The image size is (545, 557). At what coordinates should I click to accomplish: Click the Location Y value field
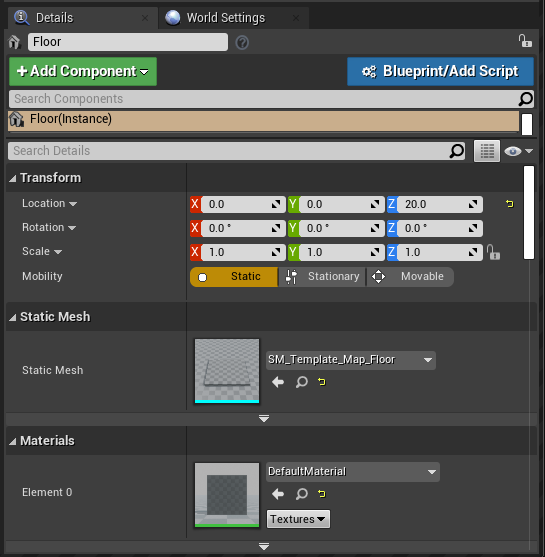(342, 204)
